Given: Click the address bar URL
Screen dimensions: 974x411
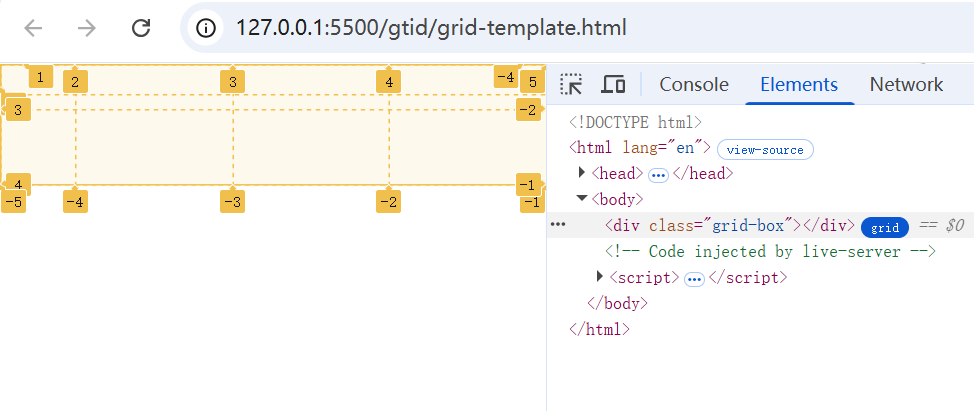Looking at the screenshot, I should coord(431,28).
